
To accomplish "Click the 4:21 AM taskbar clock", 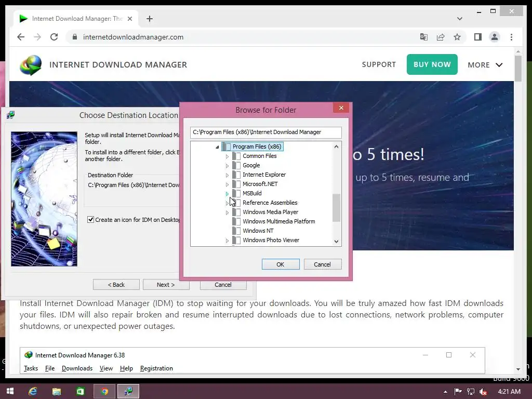I will (509, 392).
